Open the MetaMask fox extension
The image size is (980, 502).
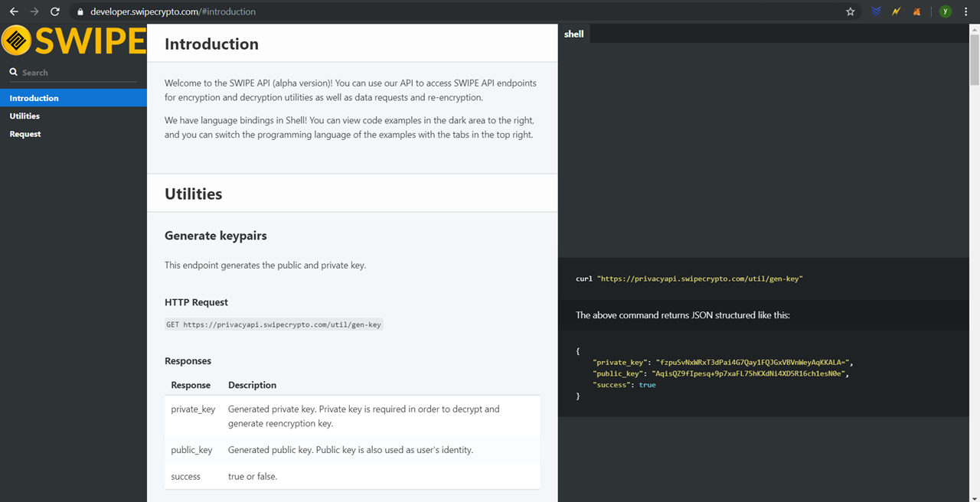coord(916,11)
